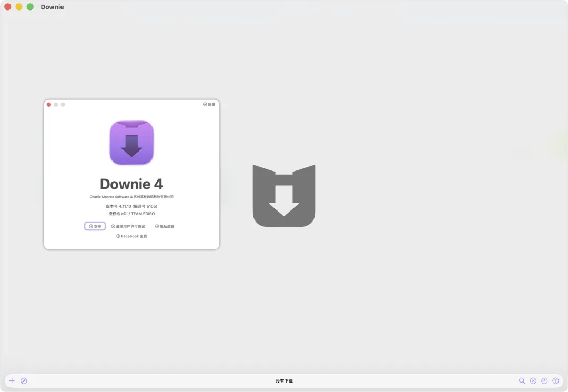Click the plus icon to add a download

pyautogui.click(x=12, y=381)
